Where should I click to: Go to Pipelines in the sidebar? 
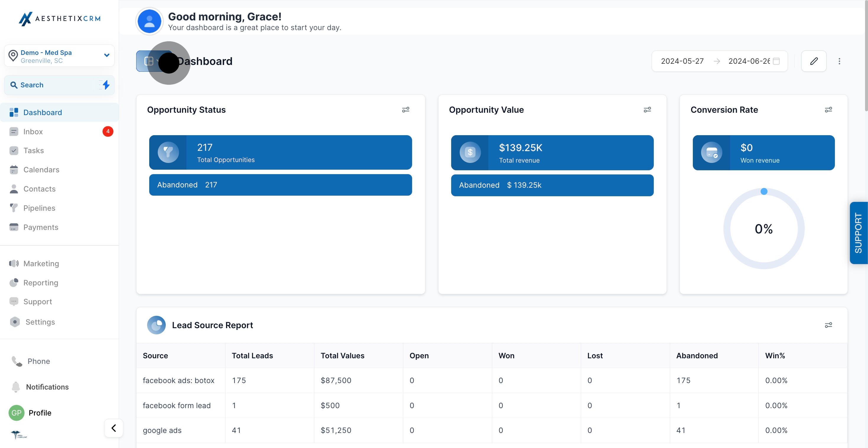click(x=39, y=208)
